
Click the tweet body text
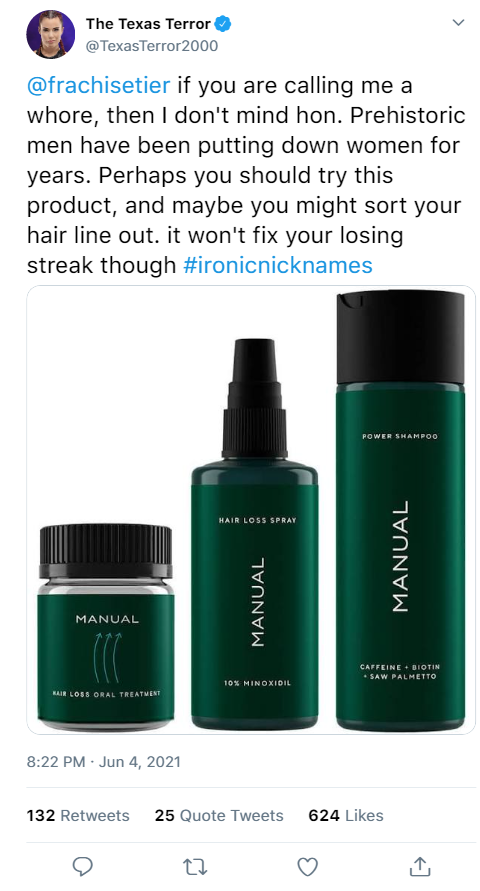tap(247, 175)
